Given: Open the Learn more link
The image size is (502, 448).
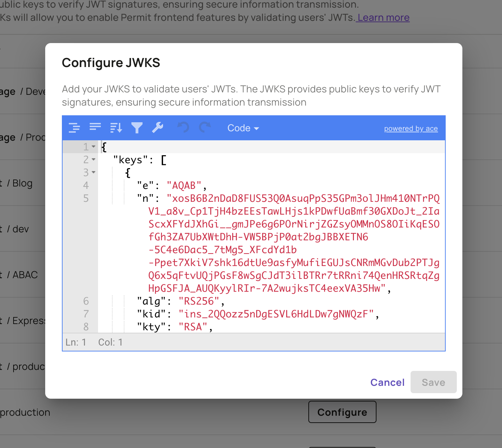Looking at the screenshot, I should 382,17.
